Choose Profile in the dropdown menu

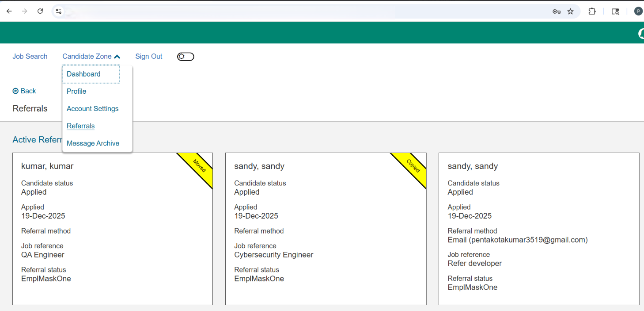point(76,92)
